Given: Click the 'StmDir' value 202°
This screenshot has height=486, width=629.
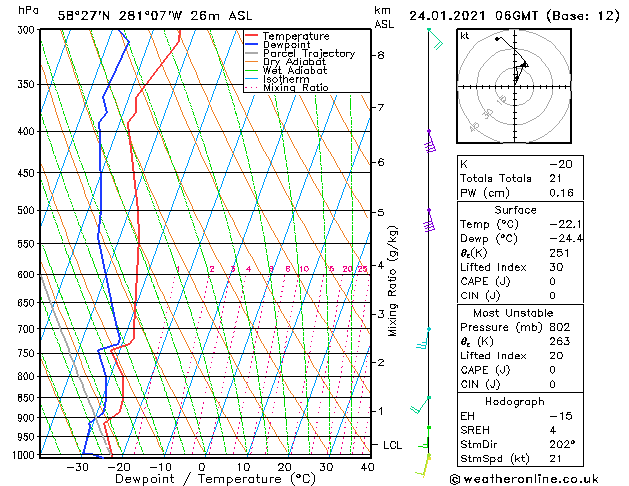Looking at the screenshot, I should (x=562, y=444).
